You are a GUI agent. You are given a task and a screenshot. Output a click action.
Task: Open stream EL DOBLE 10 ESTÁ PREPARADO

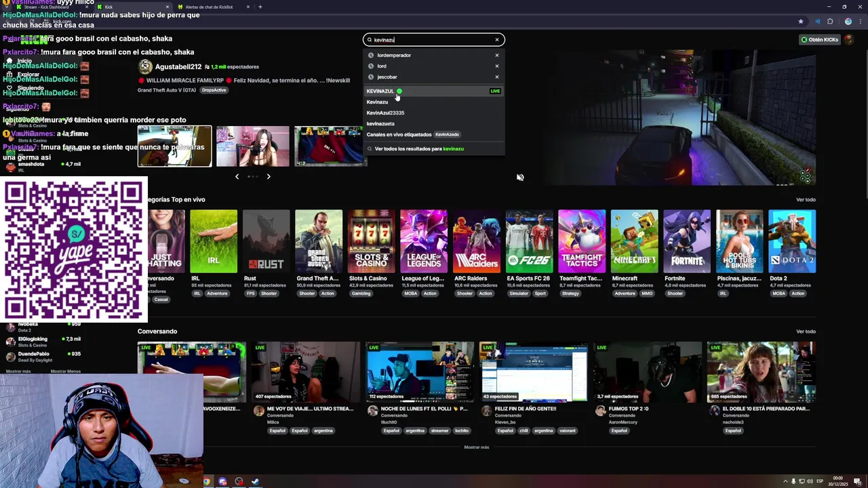click(762, 372)
